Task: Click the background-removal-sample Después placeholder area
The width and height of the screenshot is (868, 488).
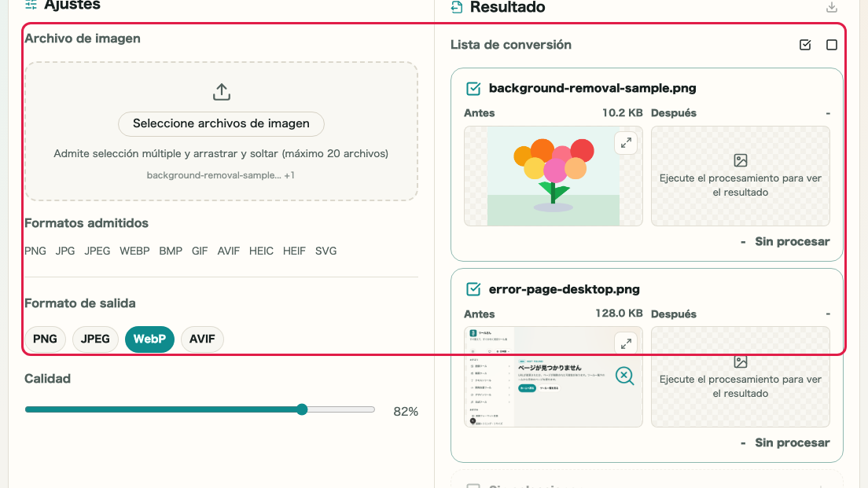Action: [740, 176]
